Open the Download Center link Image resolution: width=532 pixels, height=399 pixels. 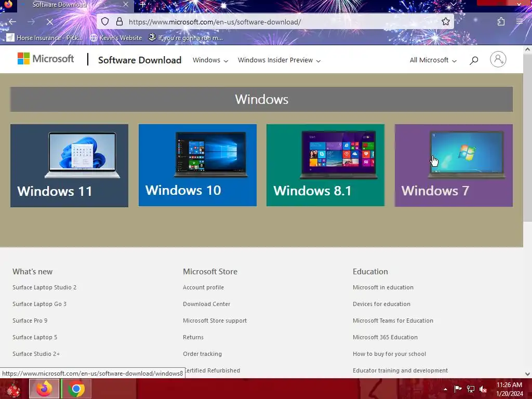[x=207, y=304]
